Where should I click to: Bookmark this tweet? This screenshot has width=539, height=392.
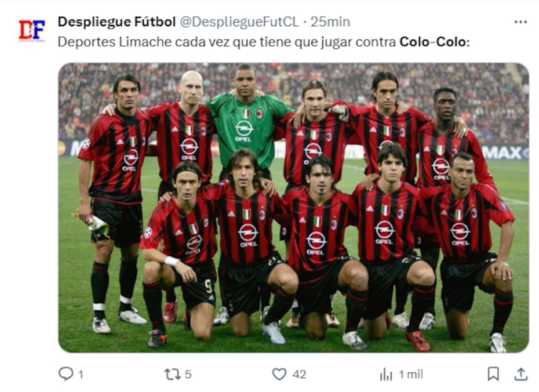coord(493,374)
